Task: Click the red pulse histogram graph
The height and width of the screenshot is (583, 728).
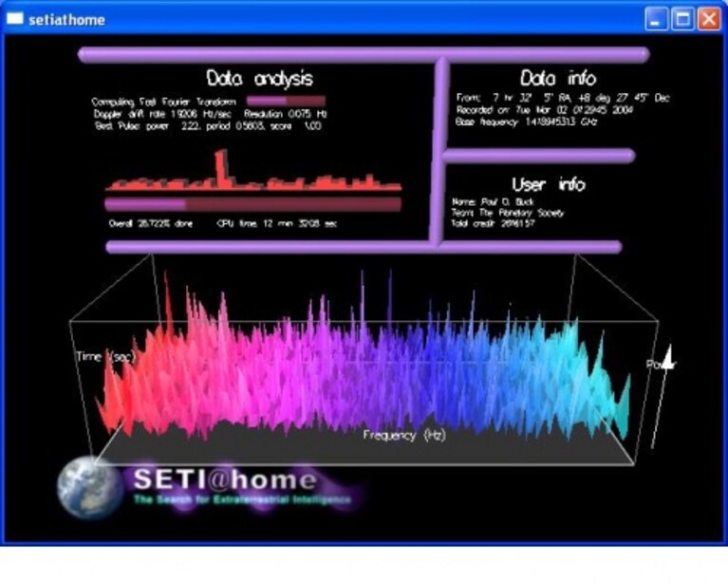Action: click(253, 170)
